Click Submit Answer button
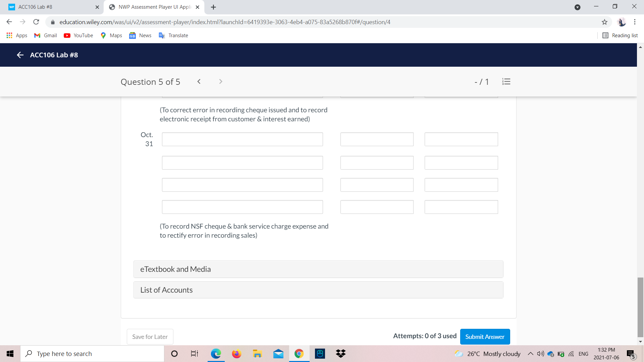This screenshot has width=644, height=362. 485,337
